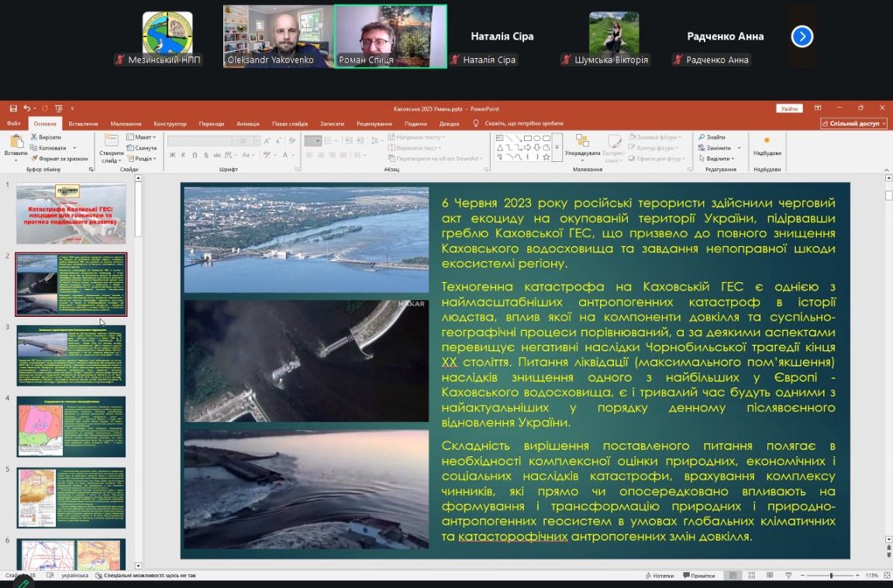Open the Вставлення ribbon tab
The width and height of the screenshot is (893, 588).
(83, 124)
